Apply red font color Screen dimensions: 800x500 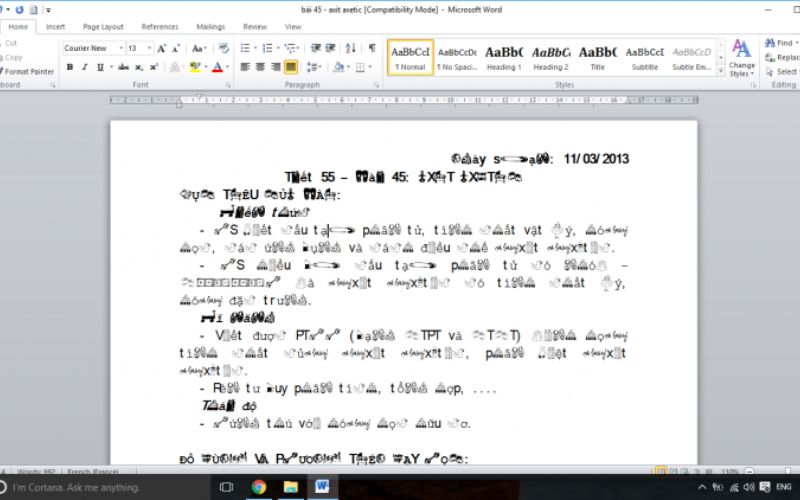click(x=217, y=67)
